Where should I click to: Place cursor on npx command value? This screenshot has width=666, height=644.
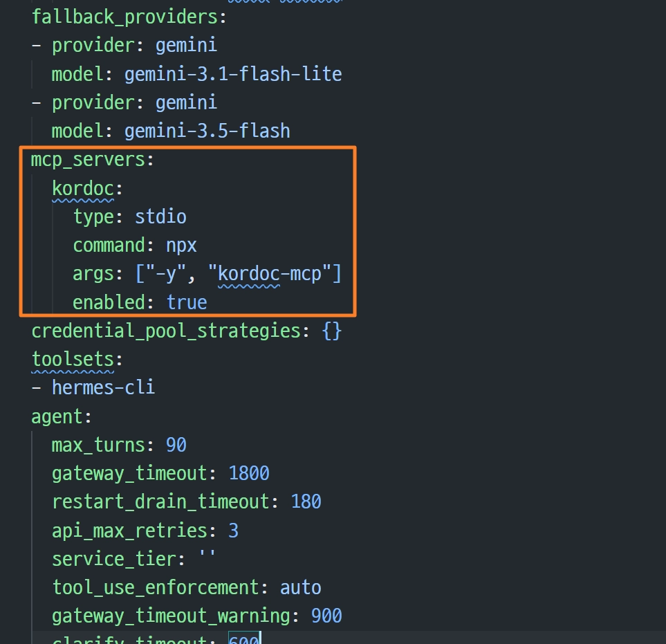pyautogui.click(x=181, y=246)
